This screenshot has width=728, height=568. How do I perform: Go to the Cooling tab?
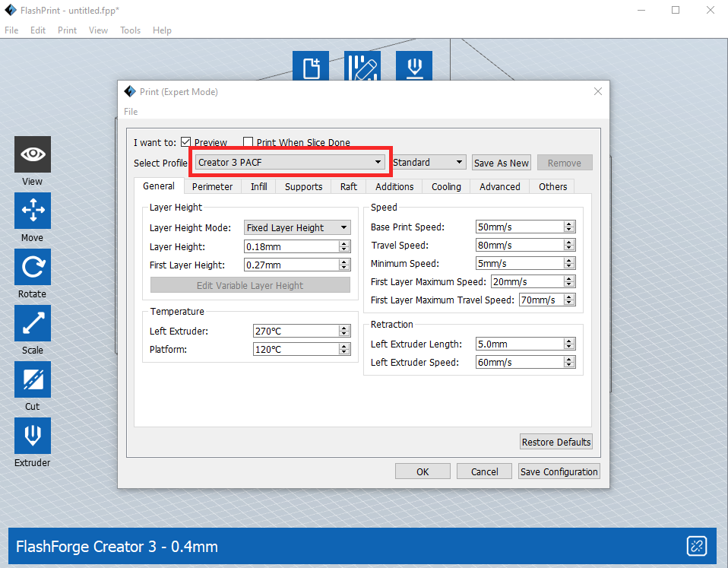[446, 187]
